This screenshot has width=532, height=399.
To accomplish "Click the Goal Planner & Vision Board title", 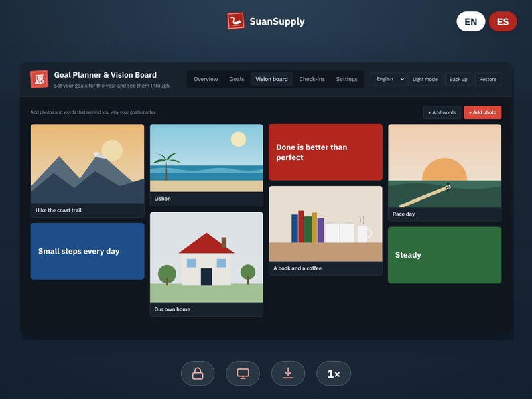I will 105,75.
